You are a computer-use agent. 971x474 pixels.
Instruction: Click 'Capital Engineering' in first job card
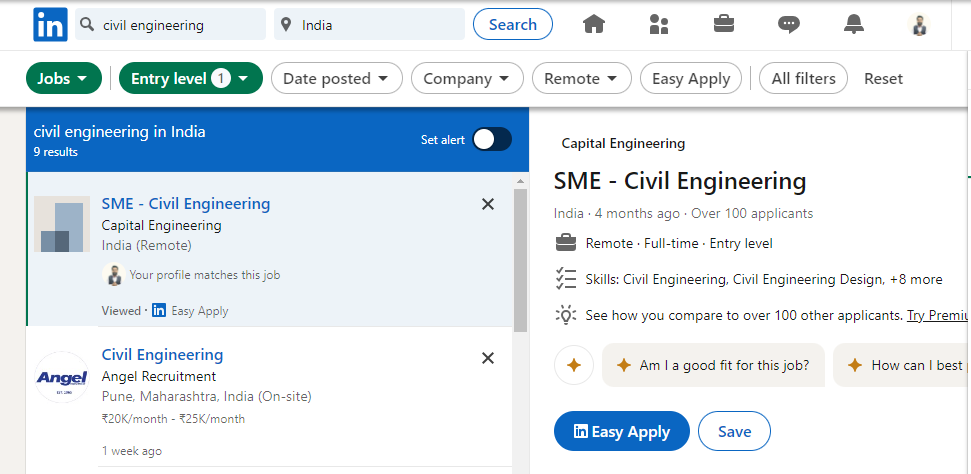[162, 226]
